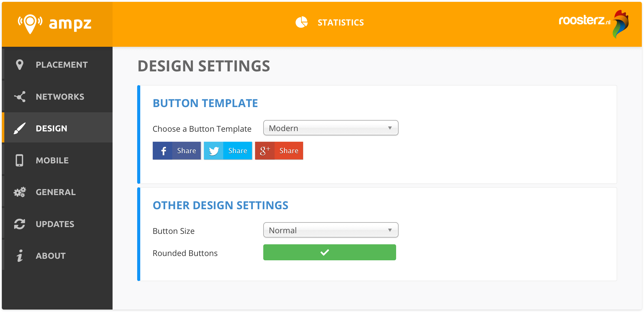Select the Mobile menu item
The image size is (644, 312).
coord(52,160)
